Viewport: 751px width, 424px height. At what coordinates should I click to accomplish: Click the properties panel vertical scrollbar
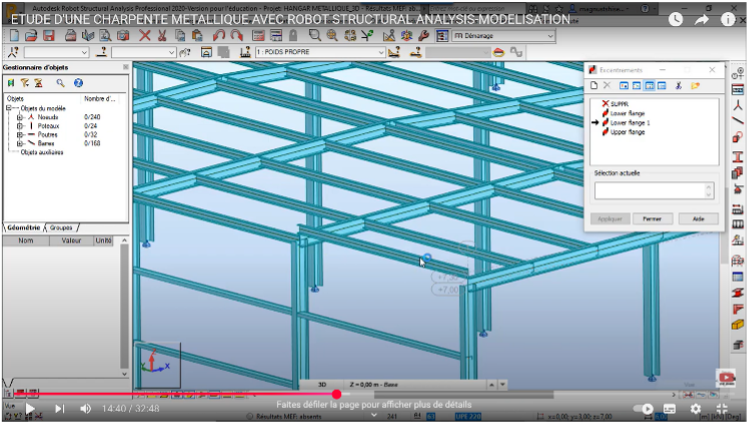tap(125, 307)
